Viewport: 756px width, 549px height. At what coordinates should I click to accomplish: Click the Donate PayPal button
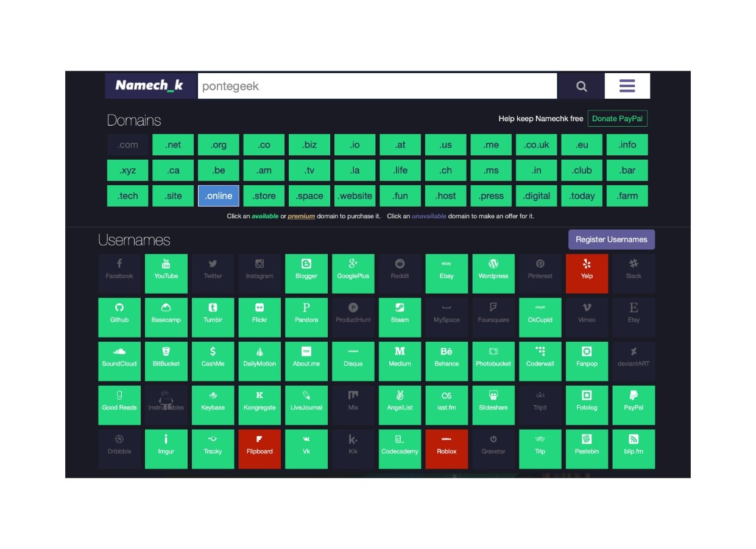pos(618,119)
